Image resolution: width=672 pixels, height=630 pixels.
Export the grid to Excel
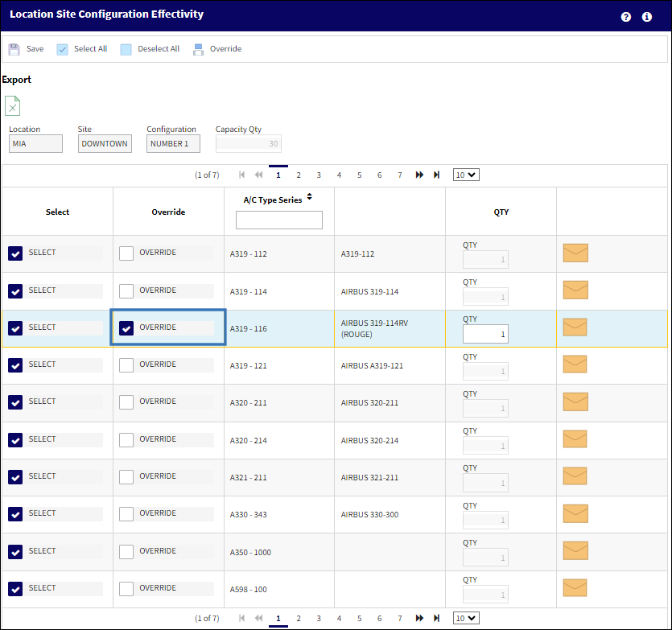pyautogui.click(x=13, y=106)
